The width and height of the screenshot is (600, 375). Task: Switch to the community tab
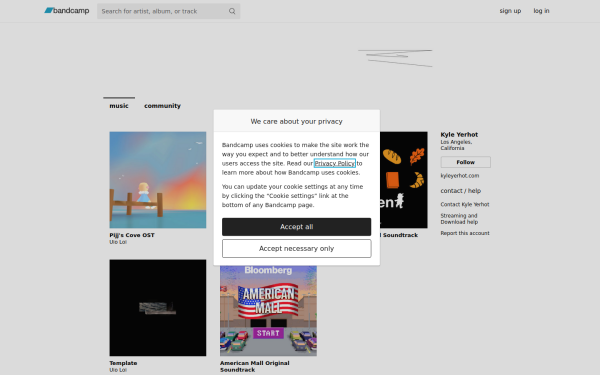[x=162, y=106]
